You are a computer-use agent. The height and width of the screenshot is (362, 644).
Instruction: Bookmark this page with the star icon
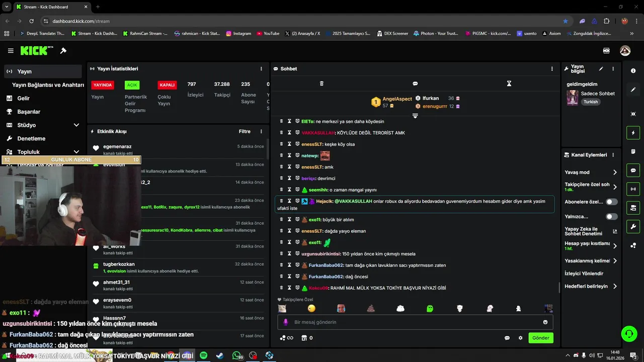click(565, 21)
